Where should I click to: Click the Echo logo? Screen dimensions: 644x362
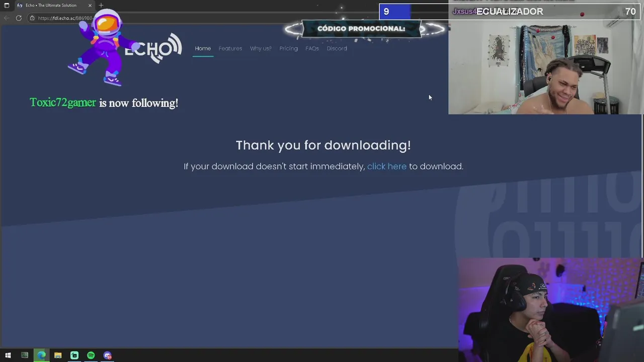pyautogui.click(x=153, y=48)
